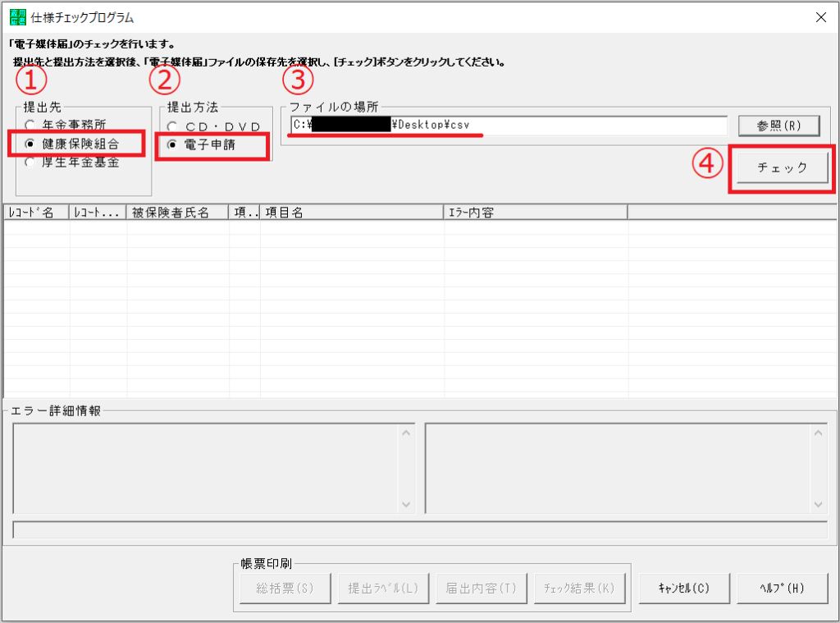Choose 電子申請 submission method
Screen dimensions: 840x623
(172, 144)
